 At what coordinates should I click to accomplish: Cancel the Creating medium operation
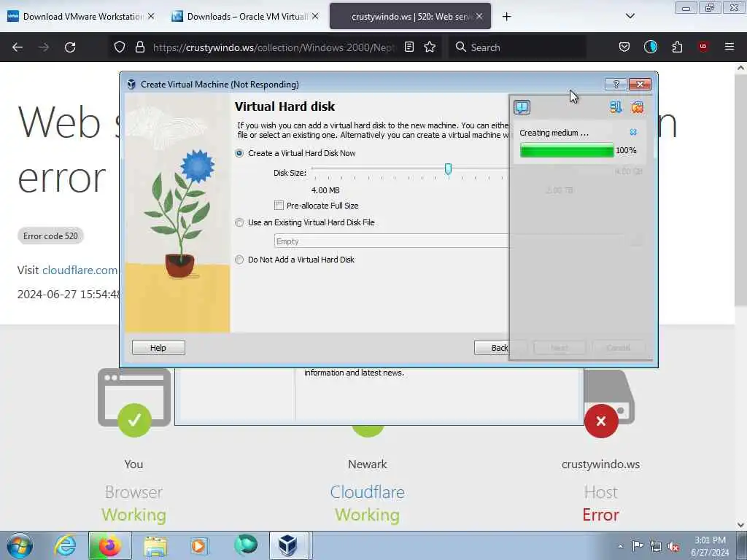[x=633, y=133]
